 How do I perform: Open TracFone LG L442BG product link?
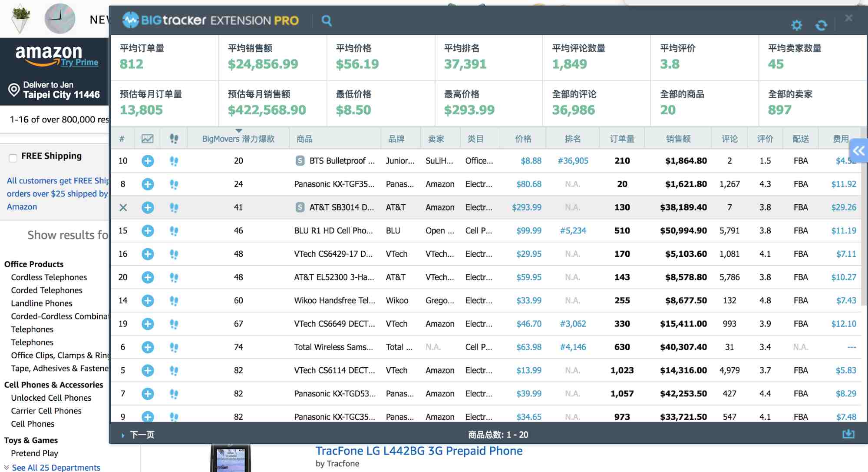coord(419,451)
